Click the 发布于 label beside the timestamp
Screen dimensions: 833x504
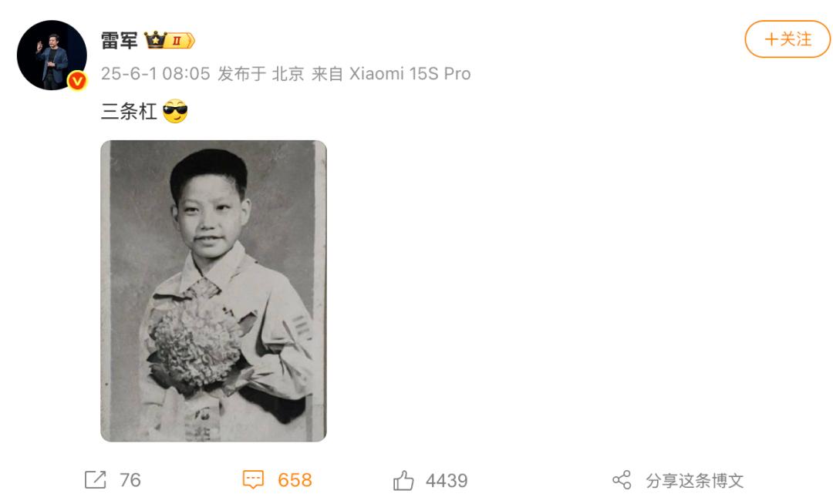pyautogui.click(x=241, y=74)
